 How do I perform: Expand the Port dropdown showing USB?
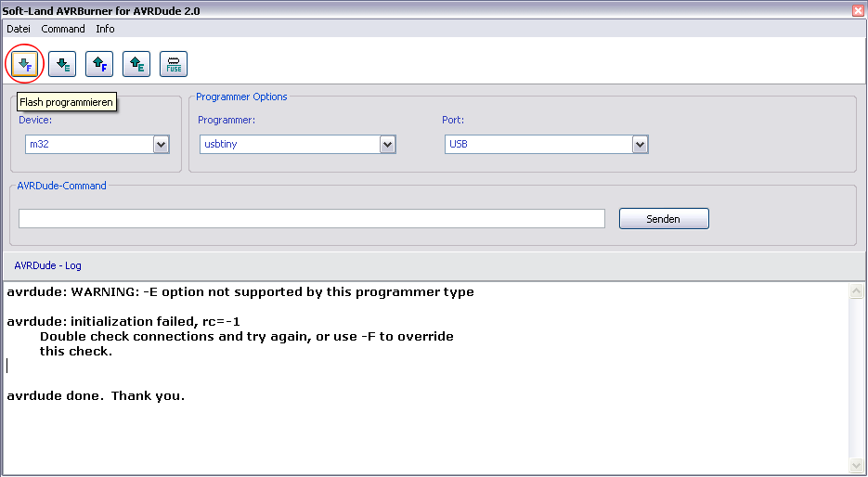pos(640,145)
